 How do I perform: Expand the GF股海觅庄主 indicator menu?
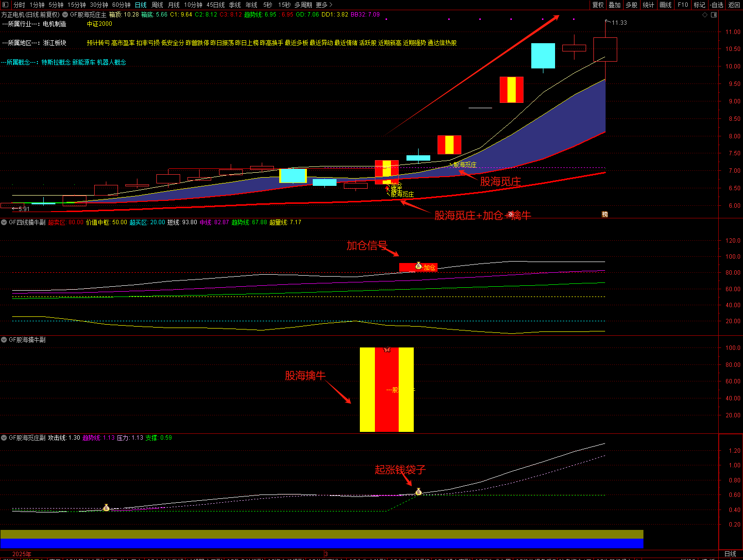pos(65,15)
